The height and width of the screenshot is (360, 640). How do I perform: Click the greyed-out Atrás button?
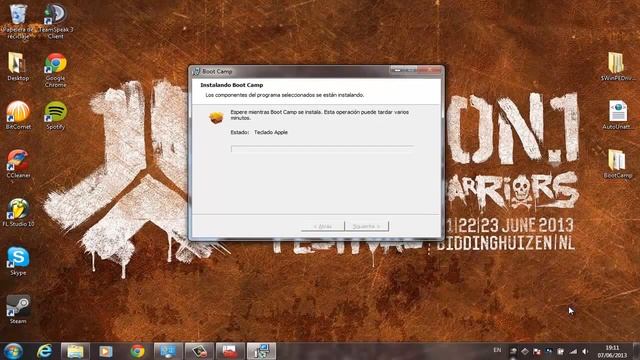pos(322,226)
